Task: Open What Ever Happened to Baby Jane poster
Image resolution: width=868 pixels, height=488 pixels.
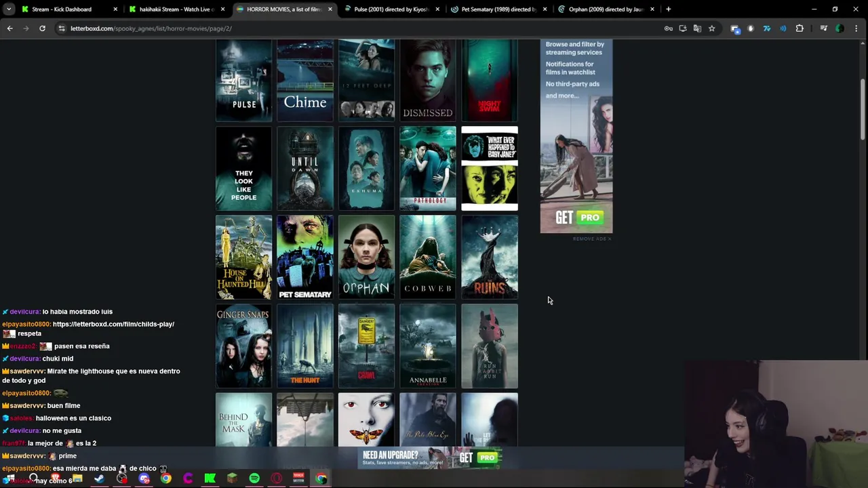Action: 490,168
